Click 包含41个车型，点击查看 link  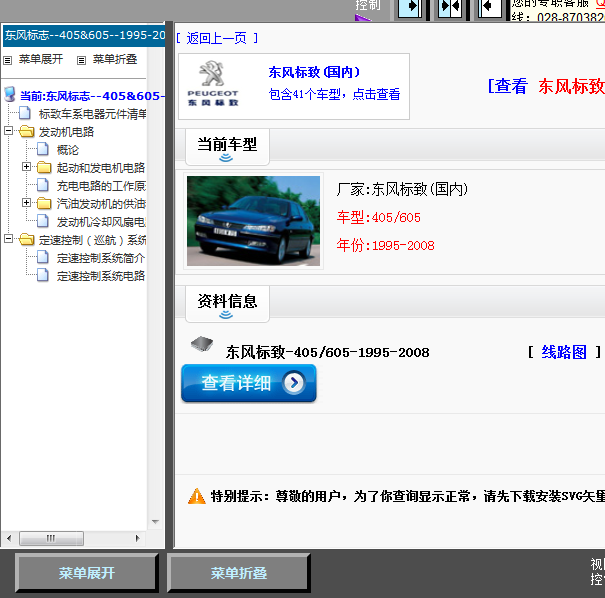coord(334,94)
